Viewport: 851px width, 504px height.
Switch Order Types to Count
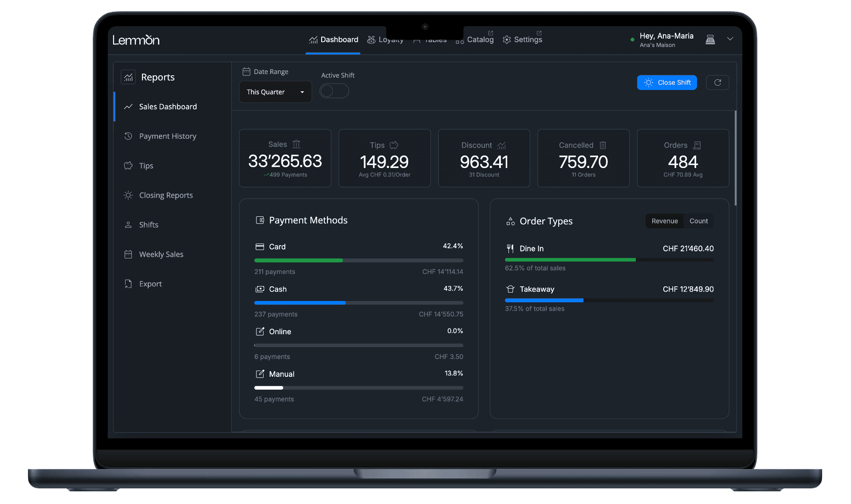tap(698, 221)
